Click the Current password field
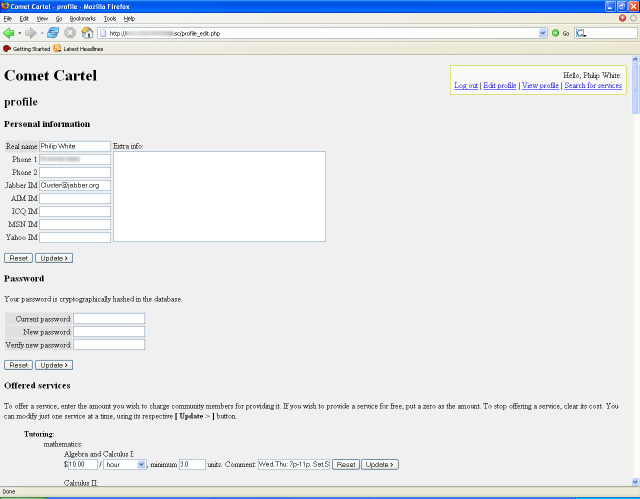The image size is (640, 499). [x=109, y=319]
